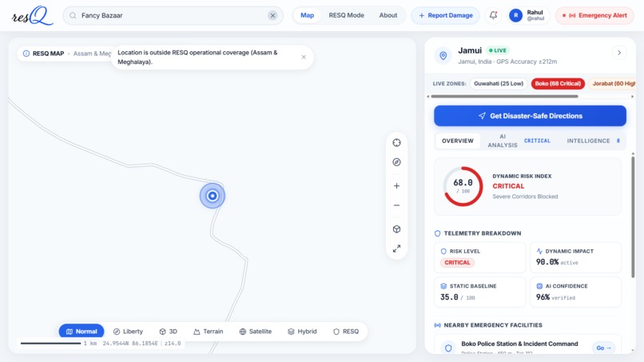This screenshot has width=644, height=362.
Task: Click the Severe Corridors Blocked text
Action: [525, 197]
